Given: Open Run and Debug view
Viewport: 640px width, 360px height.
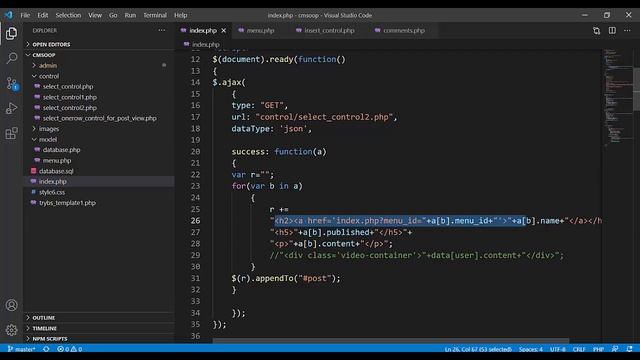Looking at the screenshot, I should tap(11, 108).
